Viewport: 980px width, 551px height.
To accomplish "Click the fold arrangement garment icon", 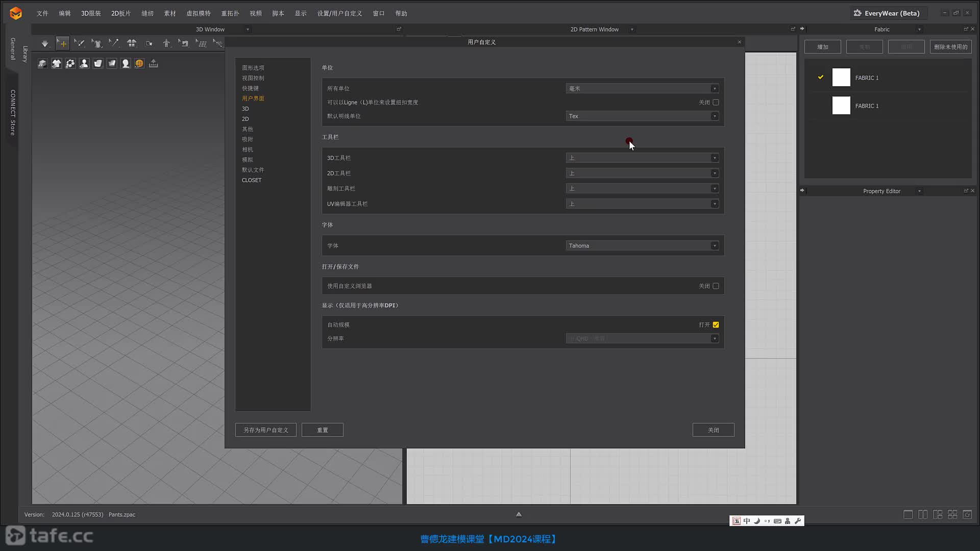I will (132, 44).
